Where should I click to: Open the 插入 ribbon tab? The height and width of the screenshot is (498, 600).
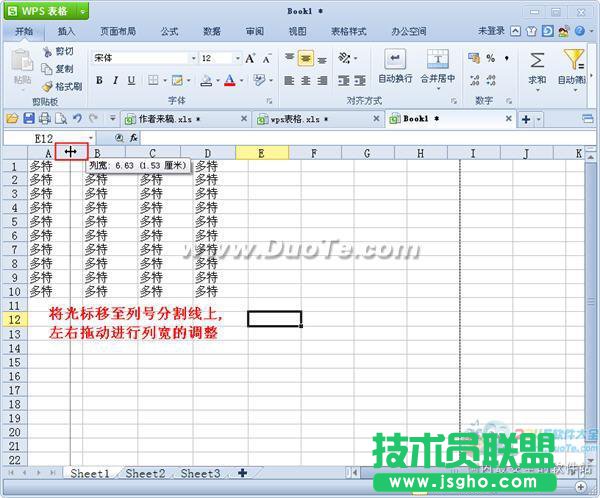pos(66,31)
